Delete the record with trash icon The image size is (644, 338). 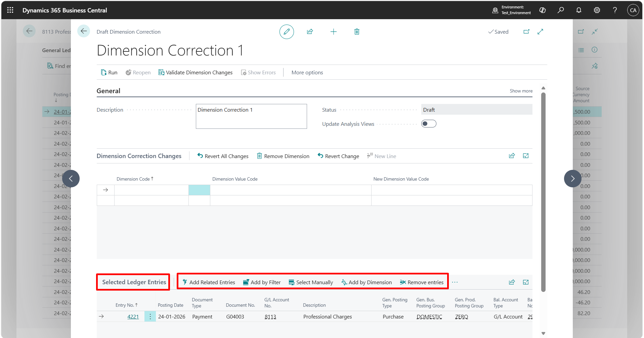click(x=357, y=32)
